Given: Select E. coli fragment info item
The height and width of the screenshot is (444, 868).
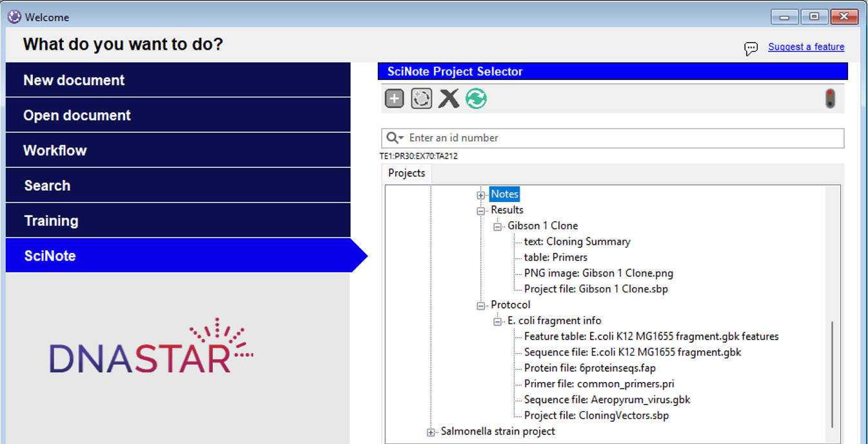Looking at the screenshot, I should (554, 320).
